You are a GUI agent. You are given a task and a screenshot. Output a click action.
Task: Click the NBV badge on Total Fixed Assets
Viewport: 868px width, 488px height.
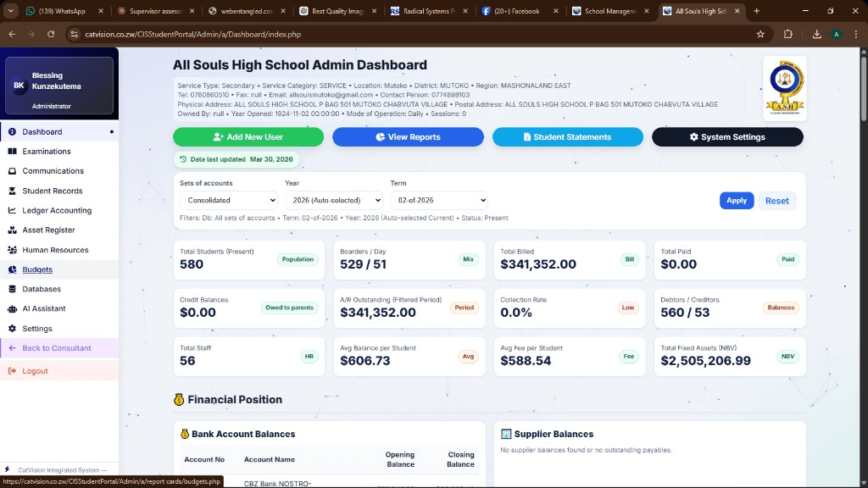[787, 357]
